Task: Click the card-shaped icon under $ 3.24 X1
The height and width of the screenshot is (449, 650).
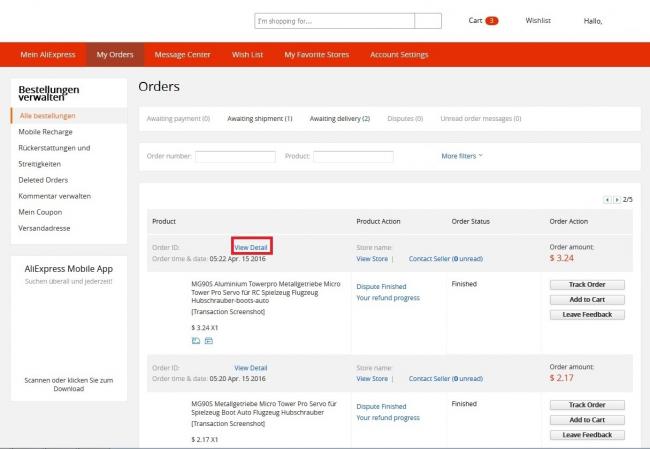Action: tap(209, 341)
